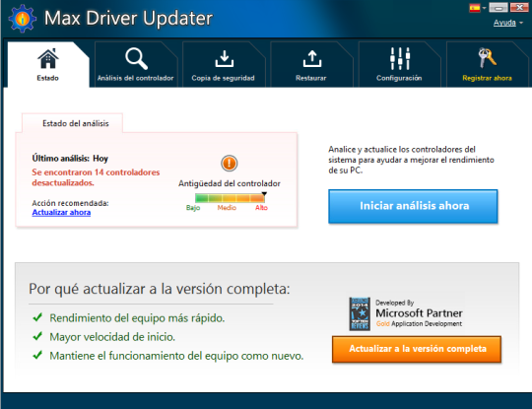532x409 pixels.
Task: Click the Microsoft Partner logo
Action: 419,313
